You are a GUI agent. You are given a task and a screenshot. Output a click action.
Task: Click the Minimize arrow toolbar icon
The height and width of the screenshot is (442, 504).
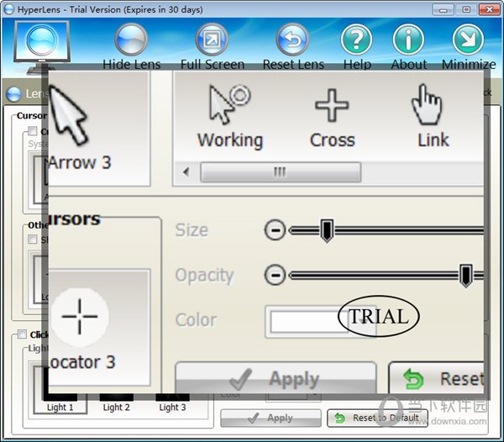tap(468, 39)
